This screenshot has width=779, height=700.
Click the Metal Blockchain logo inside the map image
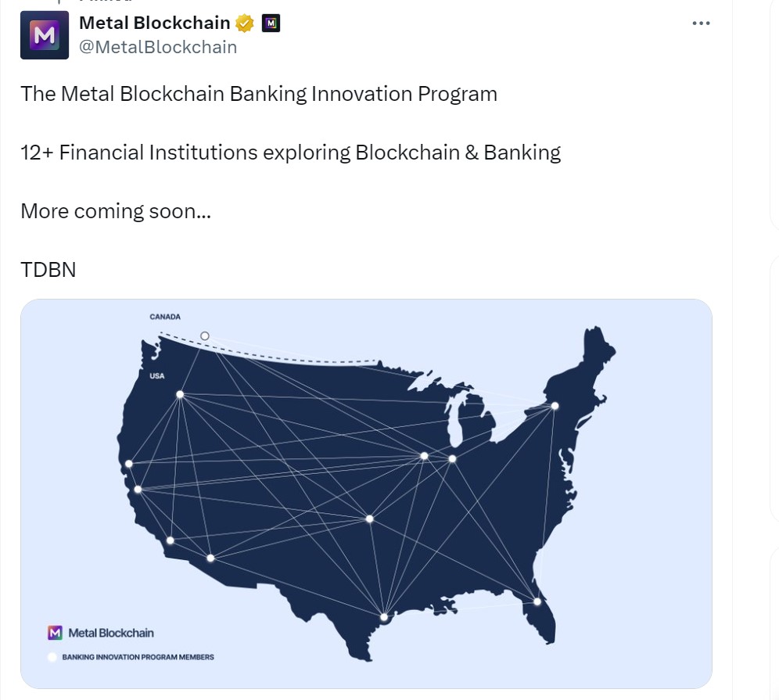pos(55,633)
